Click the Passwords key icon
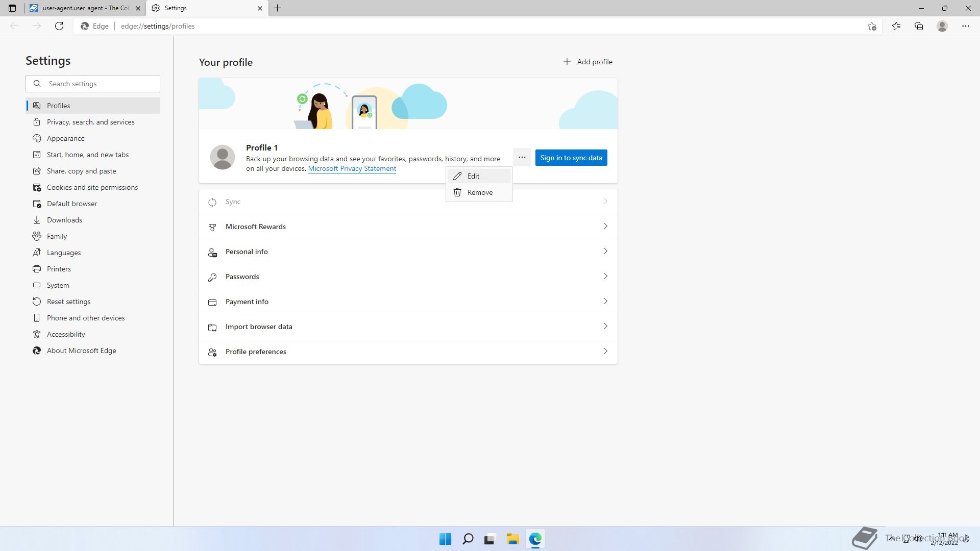980x551 pixels. (212, 277)
